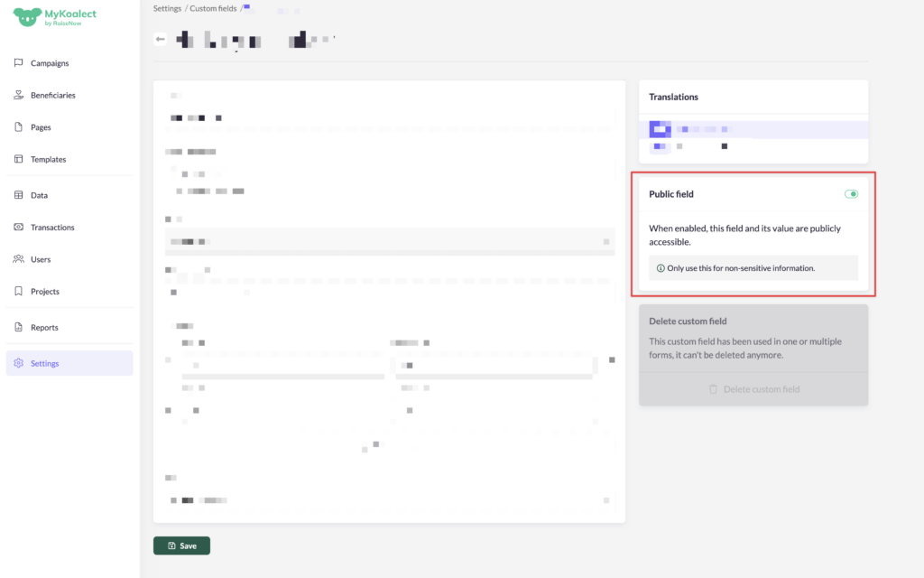Open the Campaigns section

coord(50,63)
